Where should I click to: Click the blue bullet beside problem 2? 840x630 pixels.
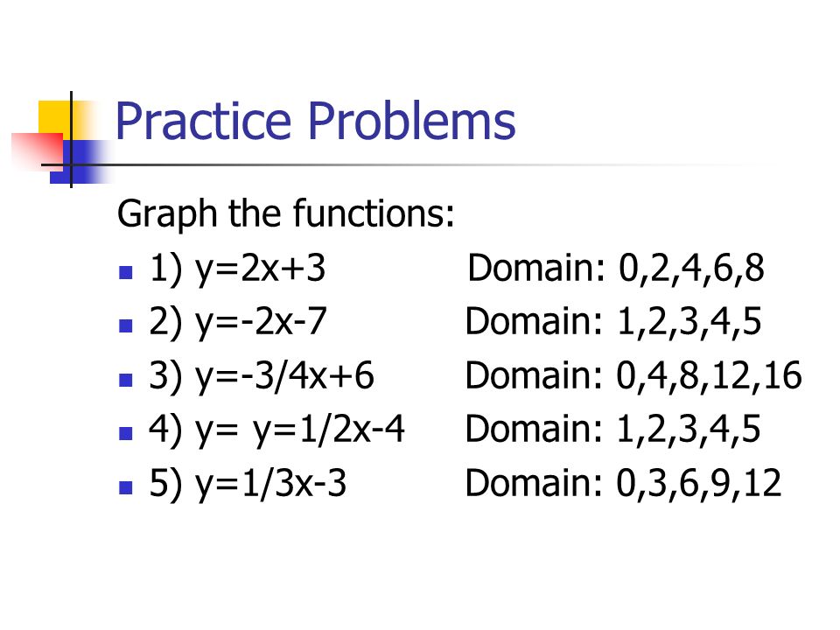(125, 326)
